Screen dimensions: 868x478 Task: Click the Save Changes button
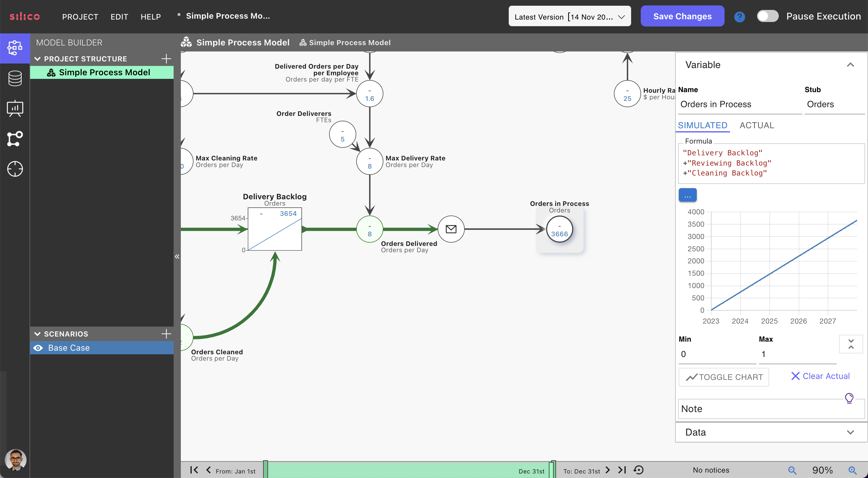[x=682, y=16]
